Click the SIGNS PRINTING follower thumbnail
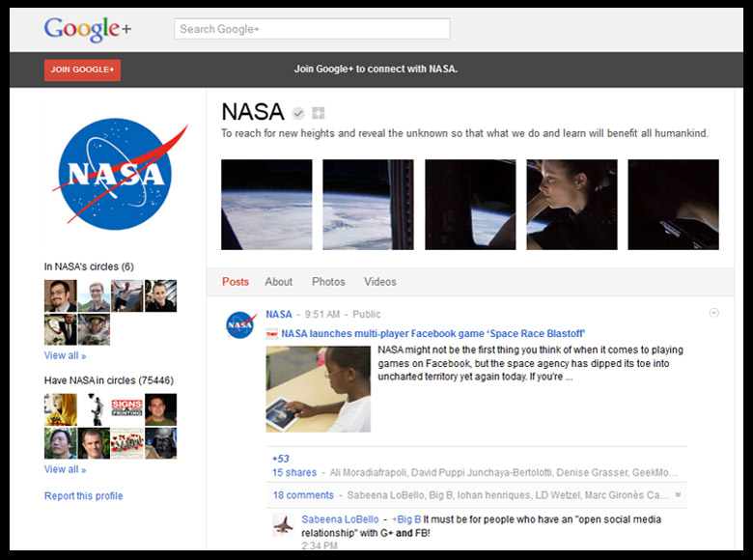Viewport: 753px width, 560px height. coord(126,409)
